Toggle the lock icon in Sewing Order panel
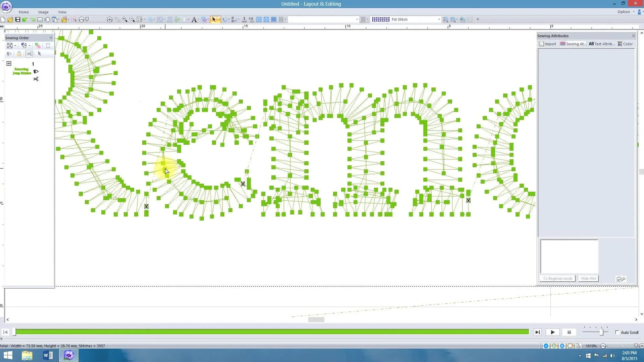The height and width of the screenshot is (362, 644). point(19,54)
